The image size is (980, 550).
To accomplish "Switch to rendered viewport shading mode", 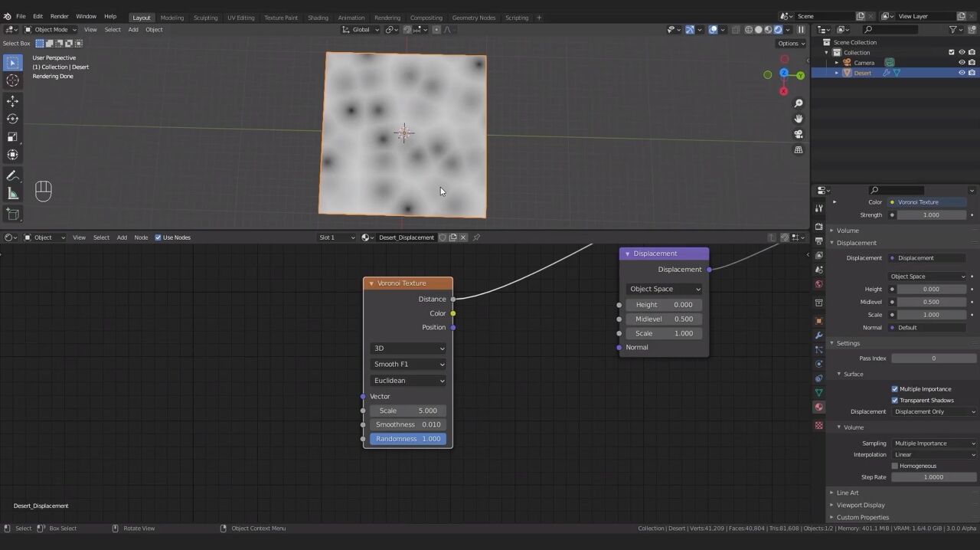I will click(x=778, y=30).
